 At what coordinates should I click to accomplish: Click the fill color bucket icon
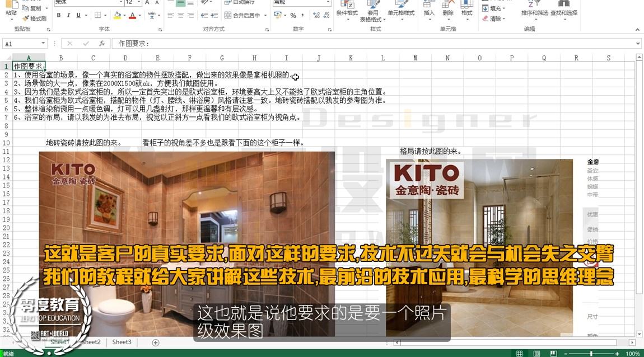point(118,15)
